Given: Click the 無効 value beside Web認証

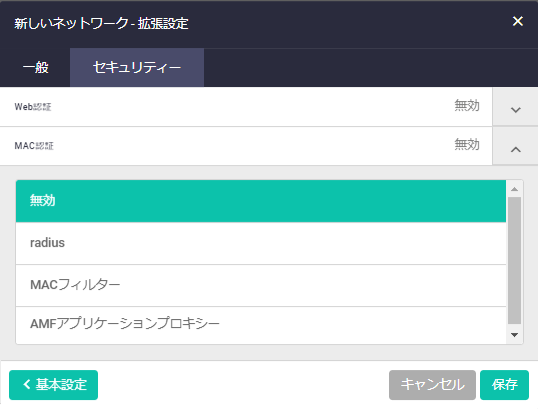Looking at the screenshot, I should pyautogui.click(x=467, y=106).
